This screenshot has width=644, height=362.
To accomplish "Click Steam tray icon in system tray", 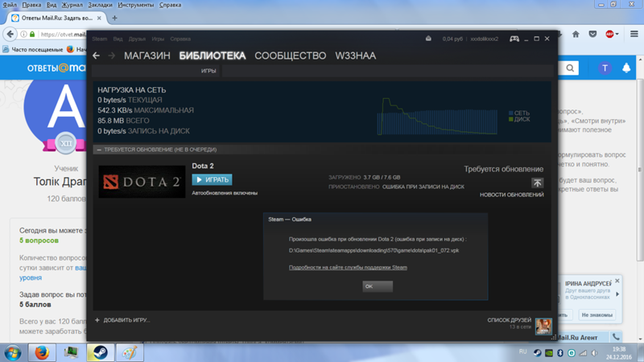I will (537, 353).
